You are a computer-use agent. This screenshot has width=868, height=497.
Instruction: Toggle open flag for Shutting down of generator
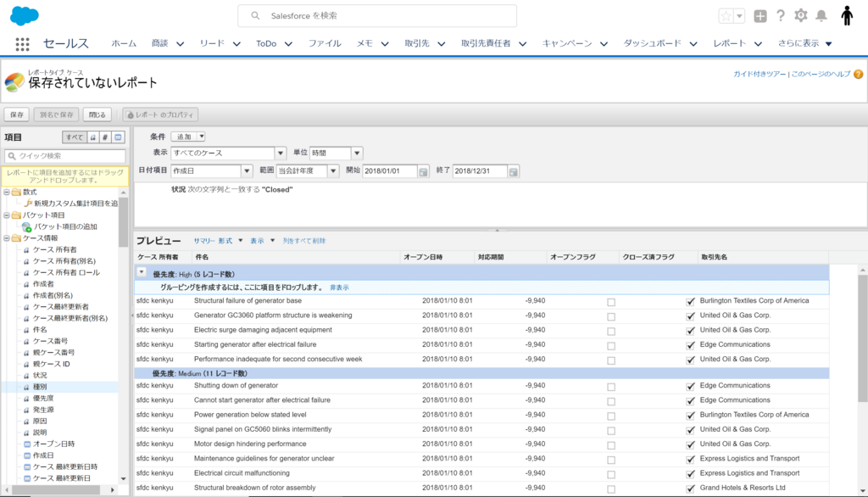pos(611,387)
